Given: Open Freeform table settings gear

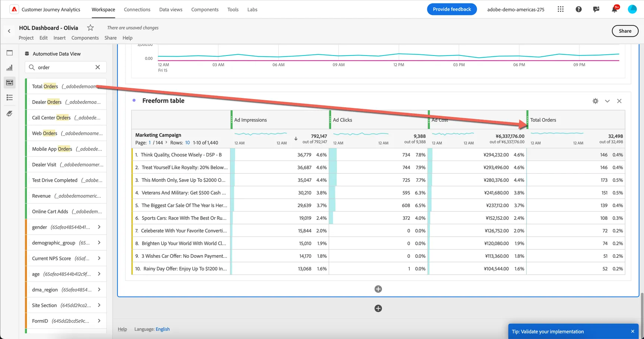Looking at the screenshot, I should click(595, 101).
